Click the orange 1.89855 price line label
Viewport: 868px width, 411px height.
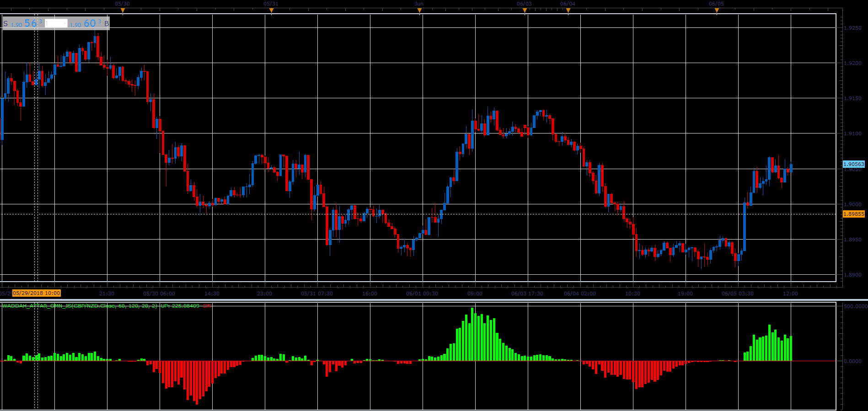pyautogui.click(x=854, y=214)
